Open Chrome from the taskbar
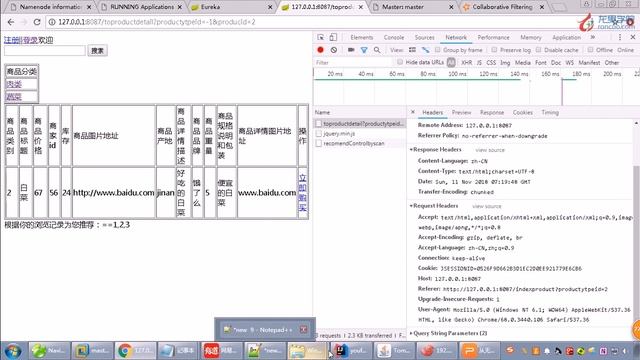640x360 pixels. pos(135,351)
